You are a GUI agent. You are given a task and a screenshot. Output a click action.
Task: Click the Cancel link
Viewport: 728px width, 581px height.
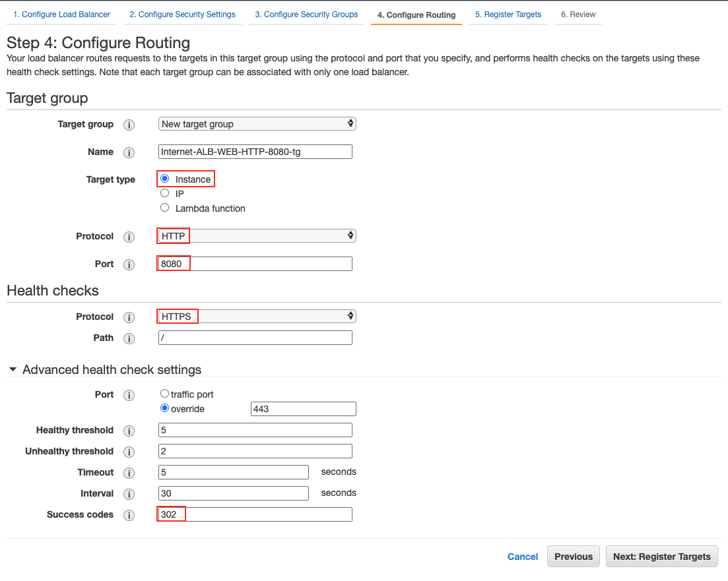point(523,556)
